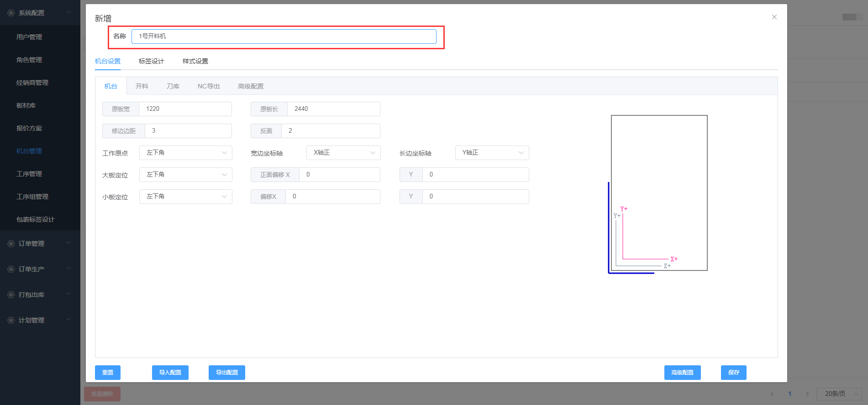Viewport: 868px width, 405px height.
Task: Switch to the 标签设计 tab
Action: click(x=151, y=61)
